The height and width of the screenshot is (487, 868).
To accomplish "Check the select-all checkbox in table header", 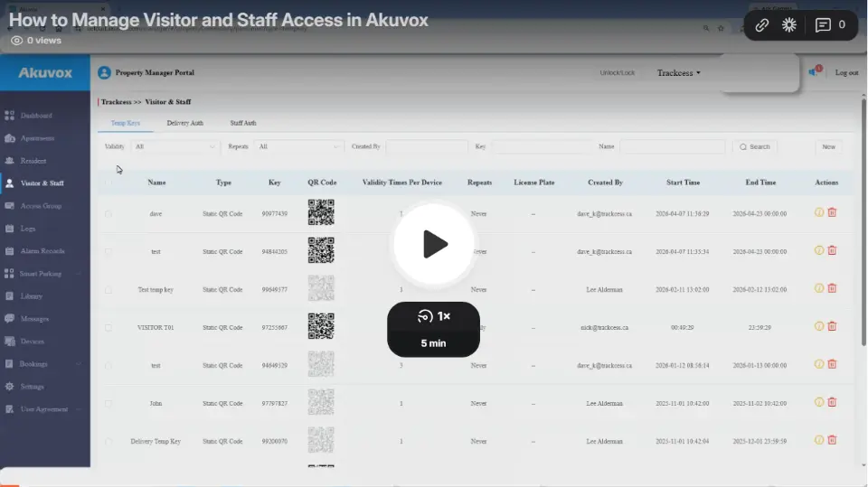I will 108,183.
